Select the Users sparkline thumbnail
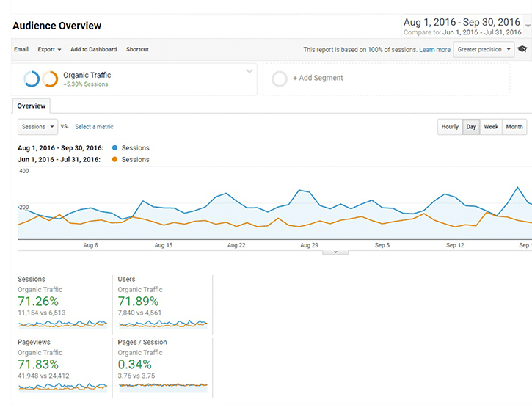The width and height of the screenshot is (532, 405). (163, 324)
